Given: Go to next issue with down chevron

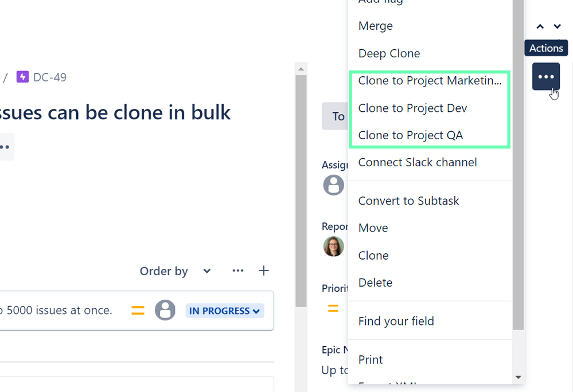Looking at the screenshot, I should click(557, 26).
